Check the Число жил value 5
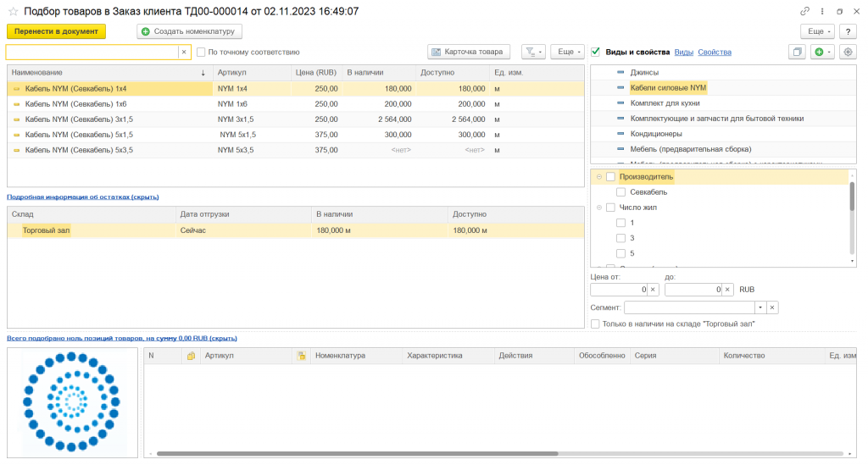This screenshot has width=868, height=465. tap(621, 254)
